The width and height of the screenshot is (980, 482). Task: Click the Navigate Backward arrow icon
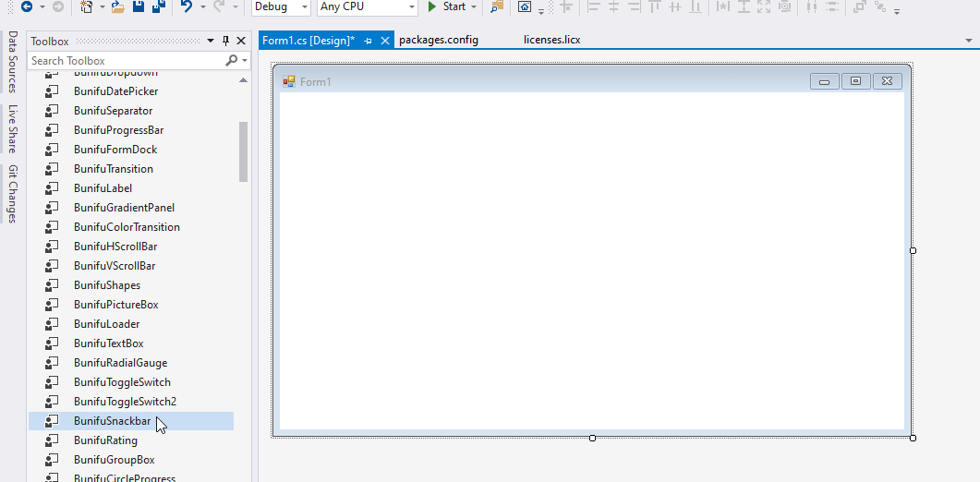26,6
